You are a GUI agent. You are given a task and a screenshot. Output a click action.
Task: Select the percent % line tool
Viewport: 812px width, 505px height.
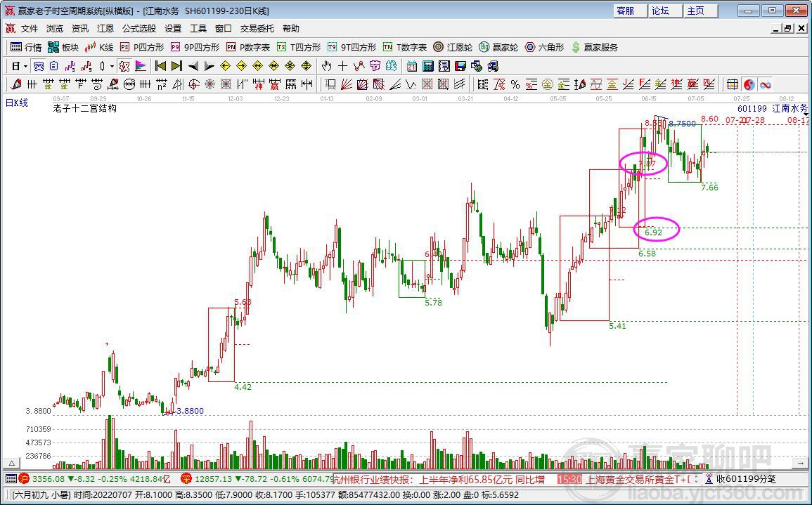[515, 84]
